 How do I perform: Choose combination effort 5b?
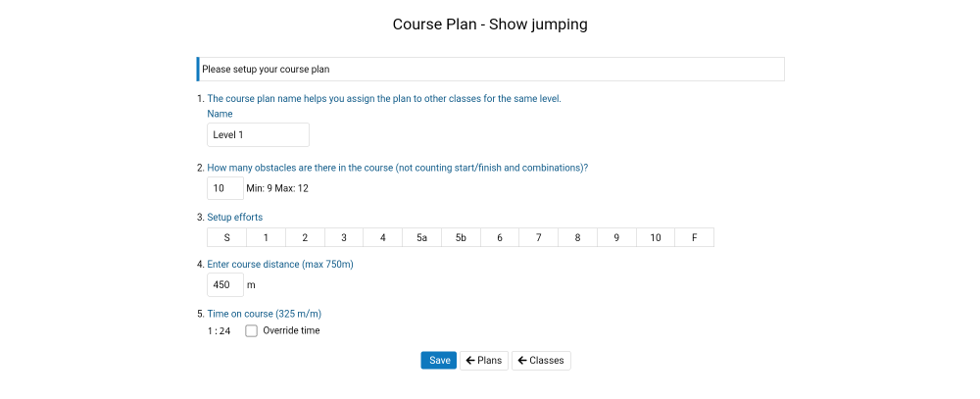[461, 238]
